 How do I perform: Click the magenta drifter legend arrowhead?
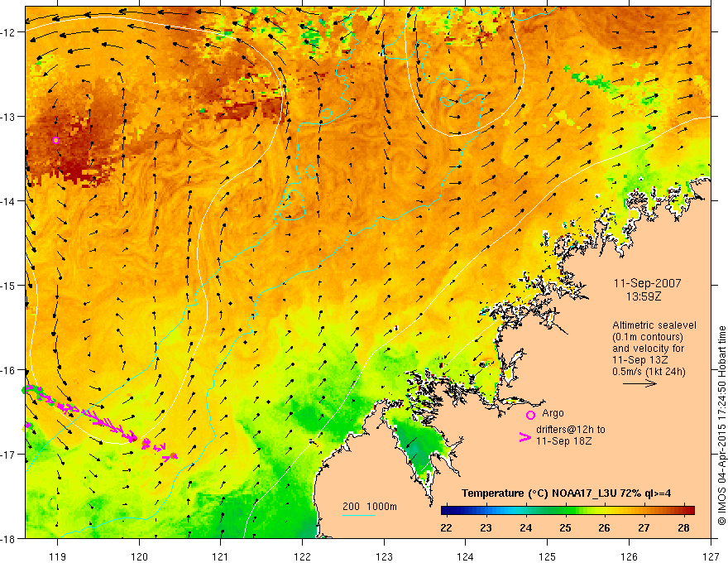click(x=525, y=437)
